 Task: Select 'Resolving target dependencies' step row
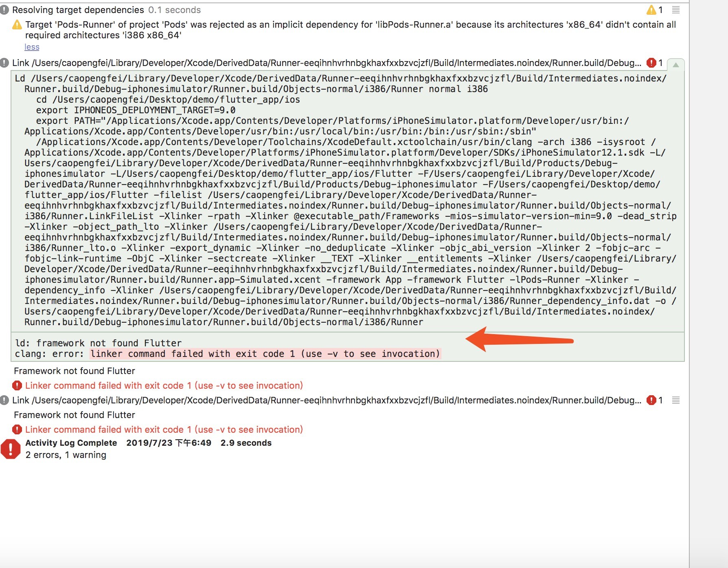[x=344, y=10]
